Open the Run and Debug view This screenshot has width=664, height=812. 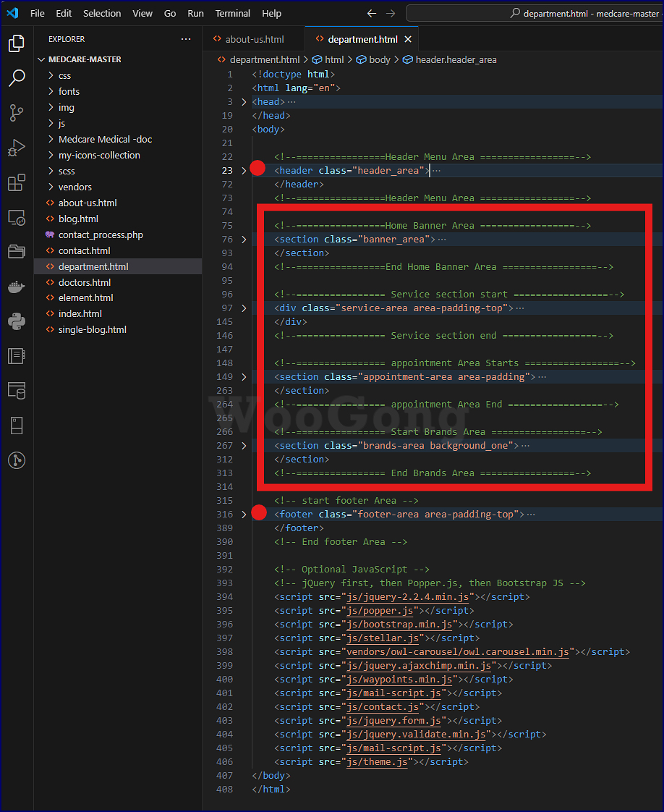click(17, 148)
